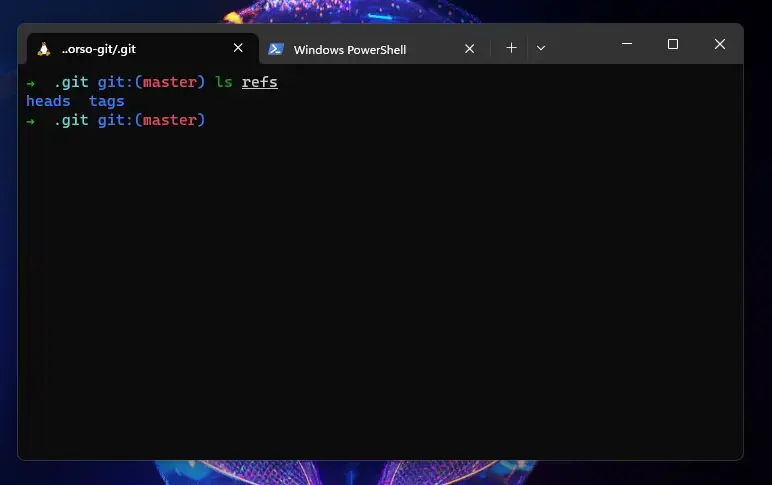Click the Linux penguin tab icon
The image size is (772, 485).
coord(44,49)
